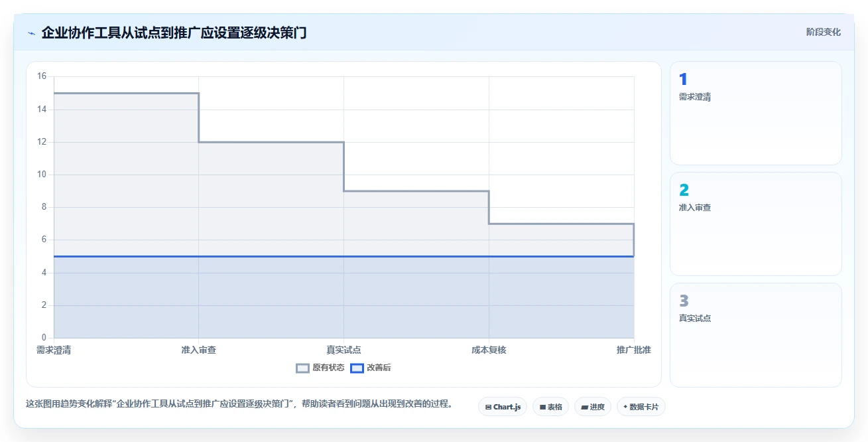
Task: Click the y-axis value 10
Action: [42, 175]
